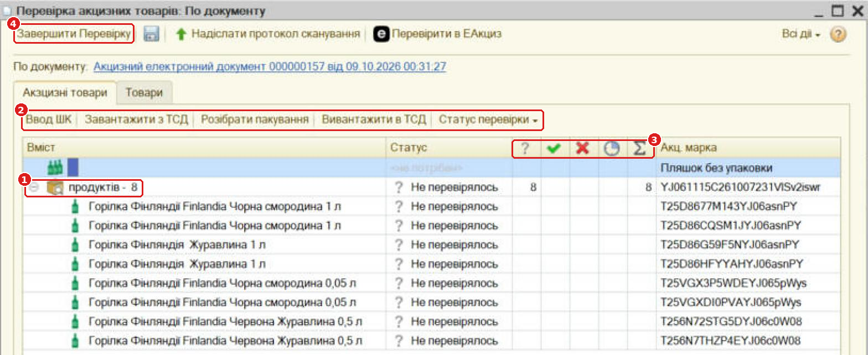Click the 'Завершити Перевірку' button
Screen dimensions: 868x355
(x=74, y=34)
